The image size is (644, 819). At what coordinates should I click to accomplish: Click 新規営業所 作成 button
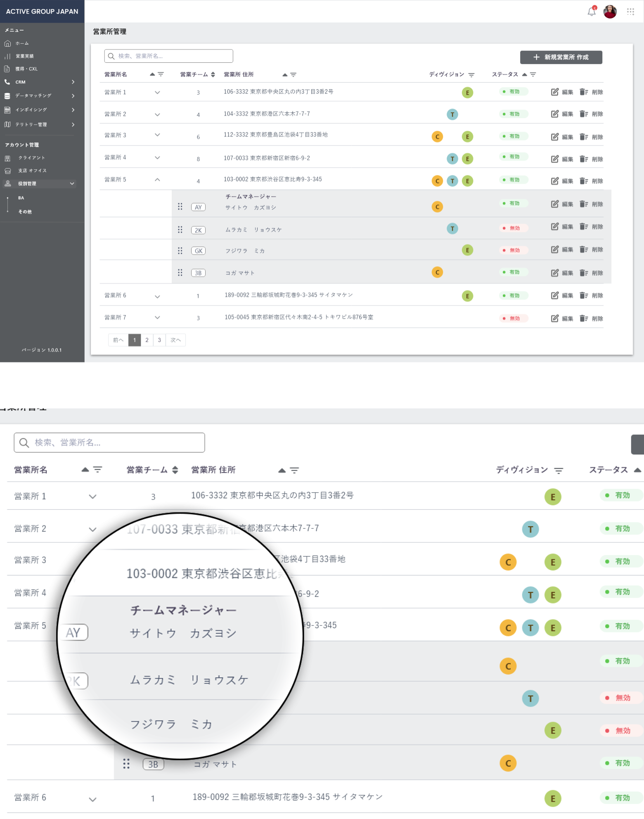561,57
